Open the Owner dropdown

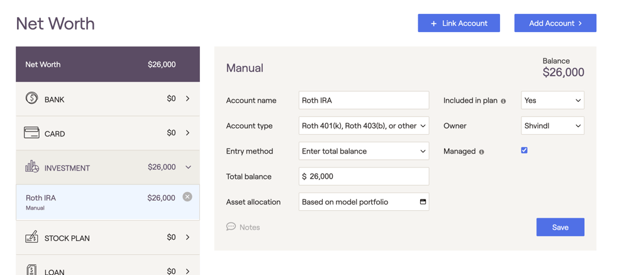click(552, 126)
